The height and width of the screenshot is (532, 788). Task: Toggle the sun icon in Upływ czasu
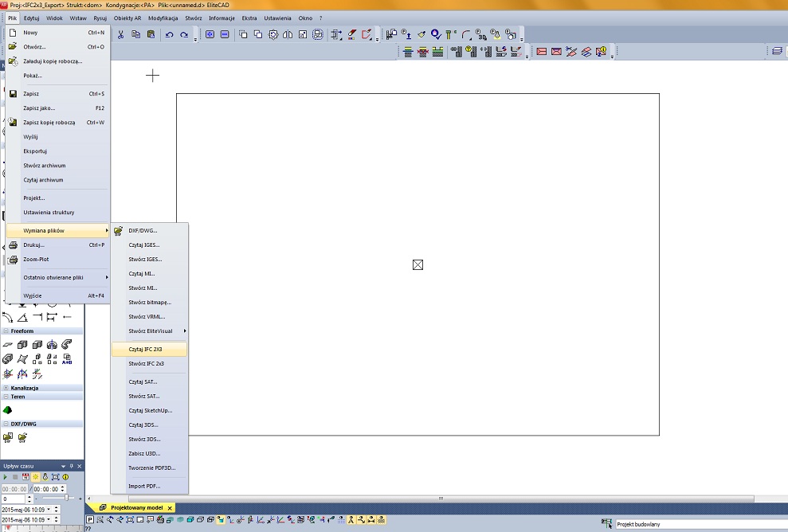tap(36, 477)
